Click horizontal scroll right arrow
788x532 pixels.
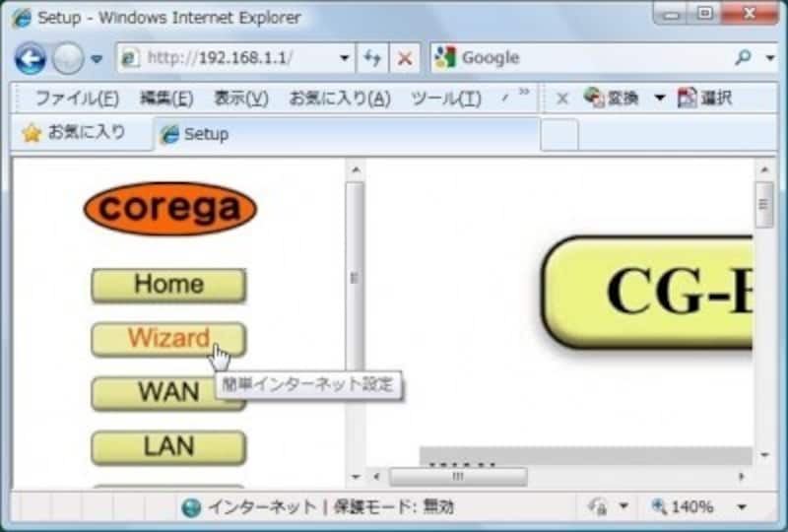(x=742, y=476)
